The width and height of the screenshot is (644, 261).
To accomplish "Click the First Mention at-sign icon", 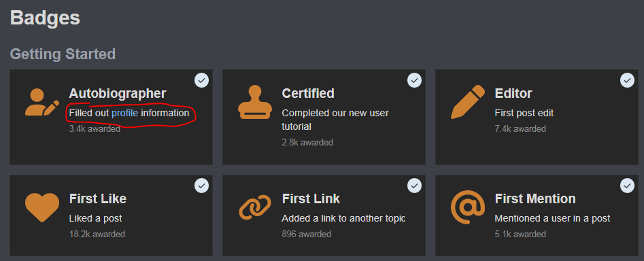I will pos(468,207).
